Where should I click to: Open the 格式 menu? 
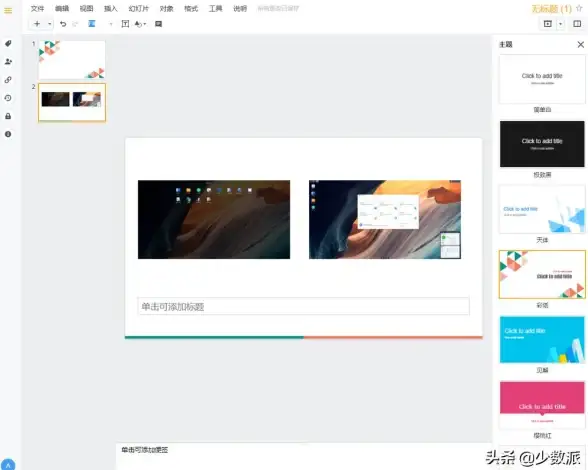[191, 9]
